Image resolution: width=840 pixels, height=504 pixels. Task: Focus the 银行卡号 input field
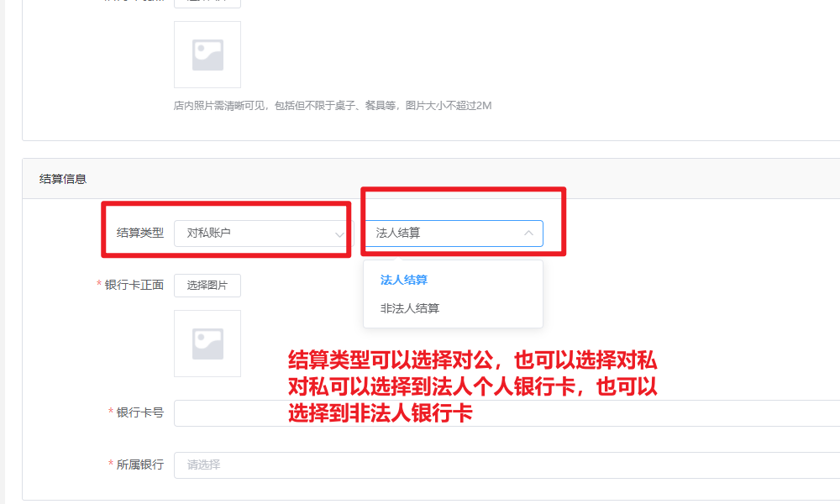[x=507, y=413]
